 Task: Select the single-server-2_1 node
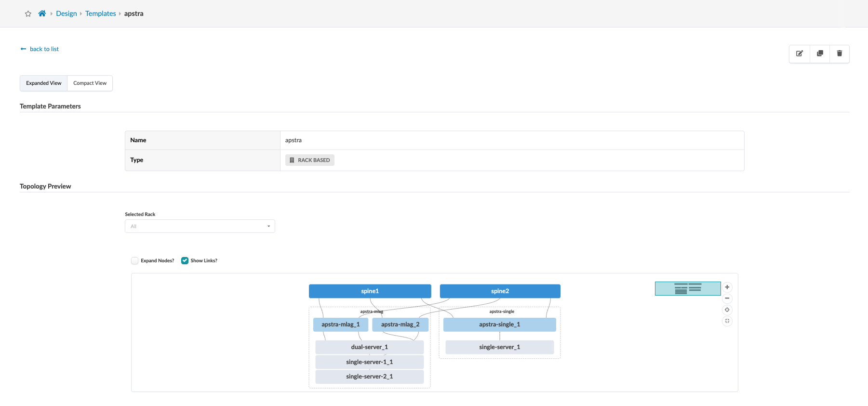[370, 377]
